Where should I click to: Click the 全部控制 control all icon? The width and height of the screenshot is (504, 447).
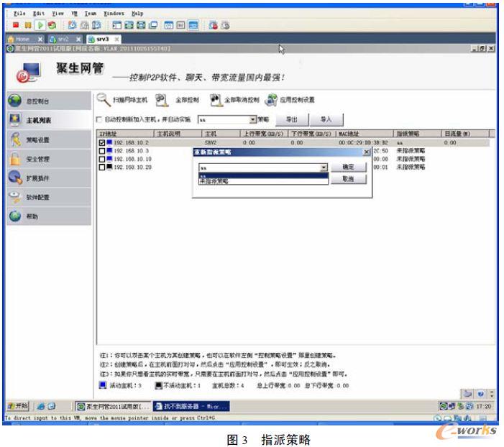click(x=162, y=100)
